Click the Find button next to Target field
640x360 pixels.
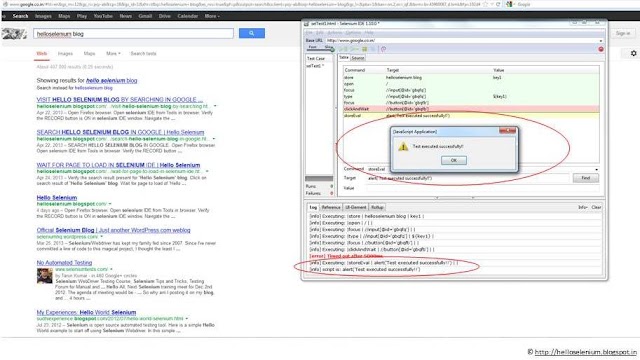[586, 178]
